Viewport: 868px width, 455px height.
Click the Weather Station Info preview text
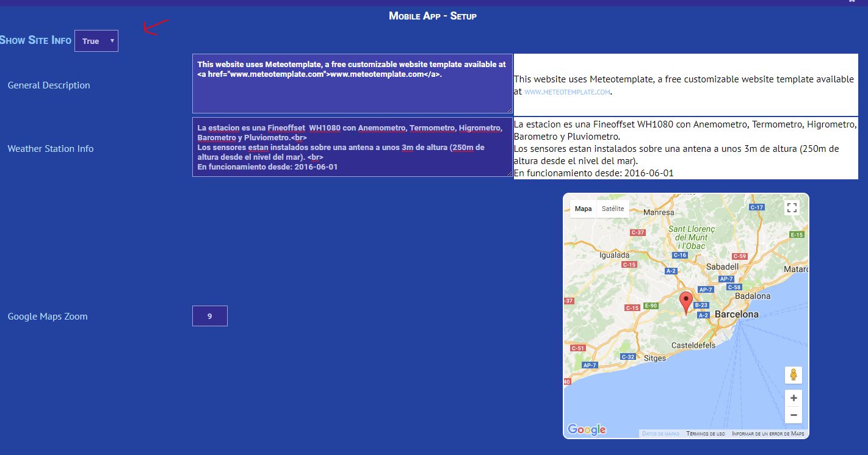[685, 148]
